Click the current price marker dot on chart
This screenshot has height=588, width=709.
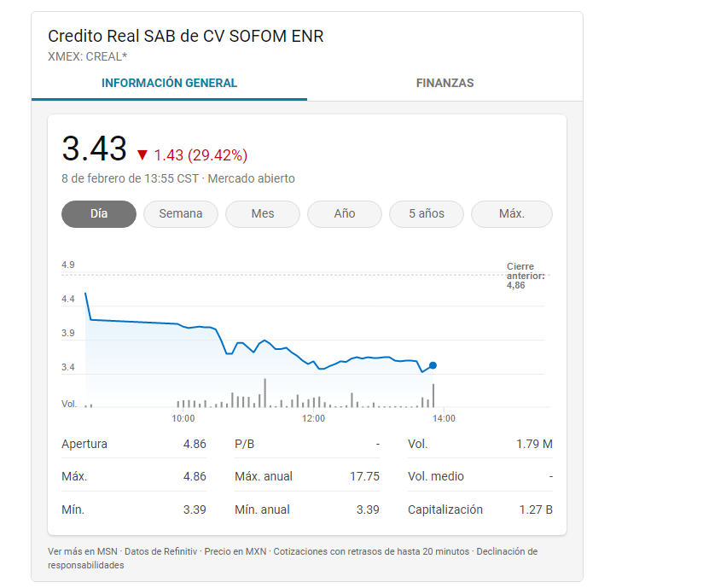point(433,364)
